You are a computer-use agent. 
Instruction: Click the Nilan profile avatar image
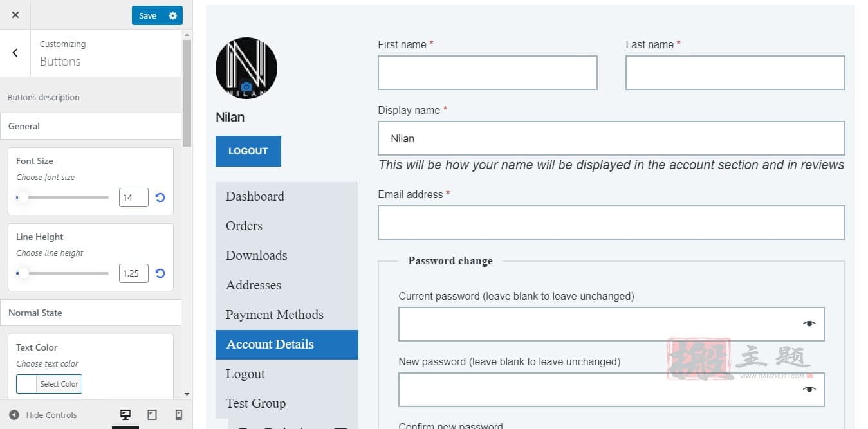246,68
